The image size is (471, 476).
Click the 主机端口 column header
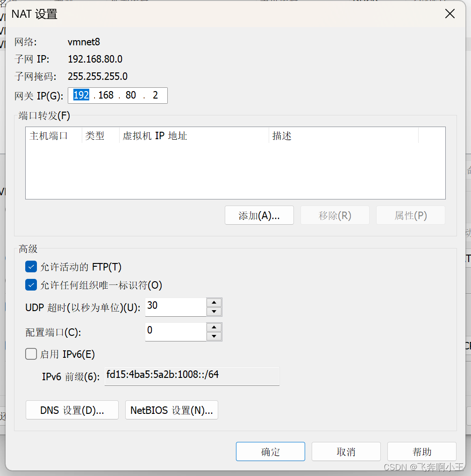(x=53, y=136)
